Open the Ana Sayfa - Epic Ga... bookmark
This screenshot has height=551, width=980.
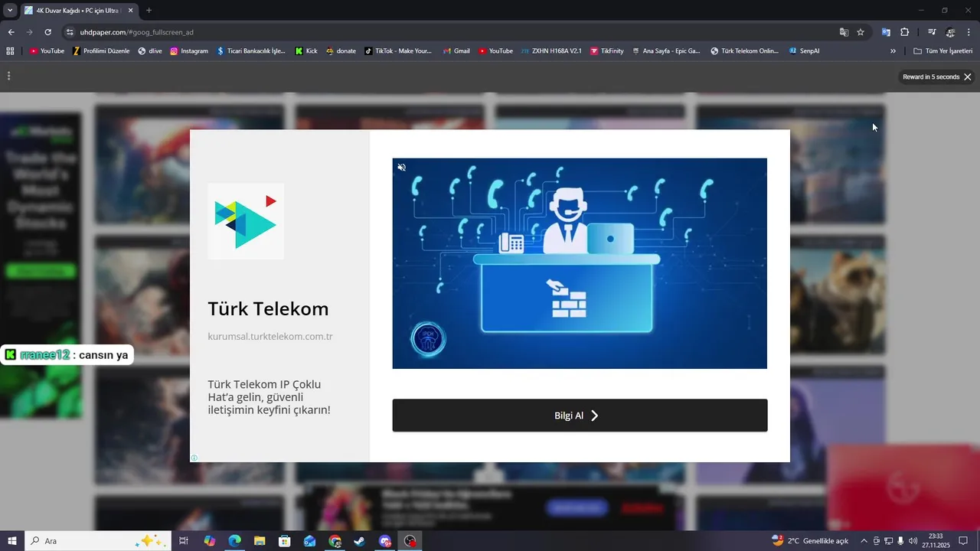click(666, 51)
